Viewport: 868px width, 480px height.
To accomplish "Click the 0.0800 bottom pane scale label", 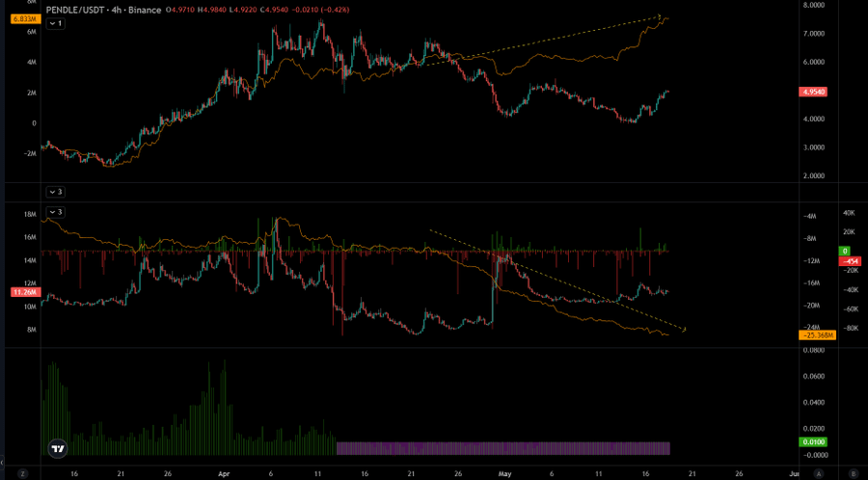I will tap(814, 350).
